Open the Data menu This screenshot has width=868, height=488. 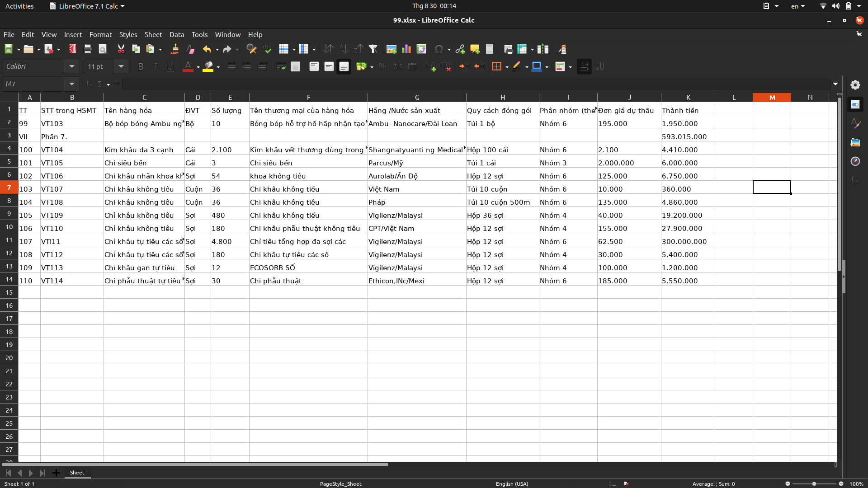pos(176,34)
